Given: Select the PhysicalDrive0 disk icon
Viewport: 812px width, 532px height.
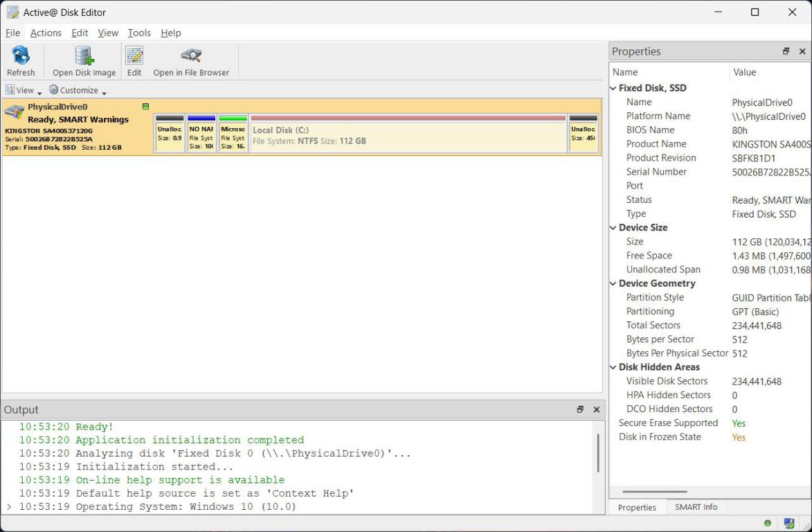Looking at the screenshot, I should [15, 111].
